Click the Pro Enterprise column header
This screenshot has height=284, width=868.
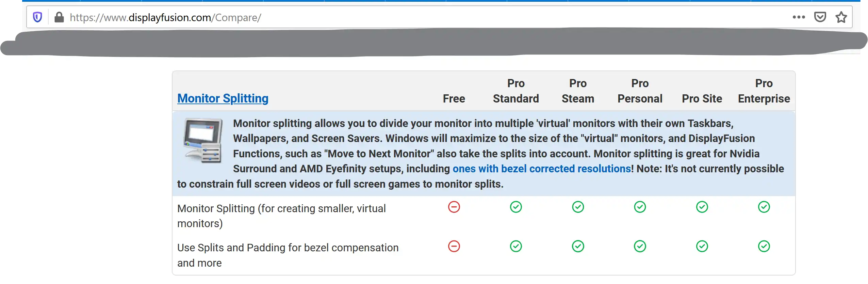click(x=764, y=91)
